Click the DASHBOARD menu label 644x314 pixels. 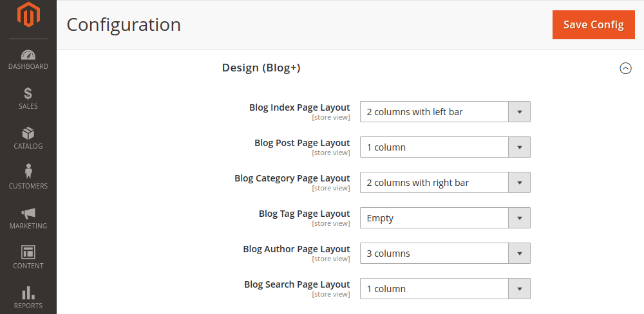[x=28, y=66]
